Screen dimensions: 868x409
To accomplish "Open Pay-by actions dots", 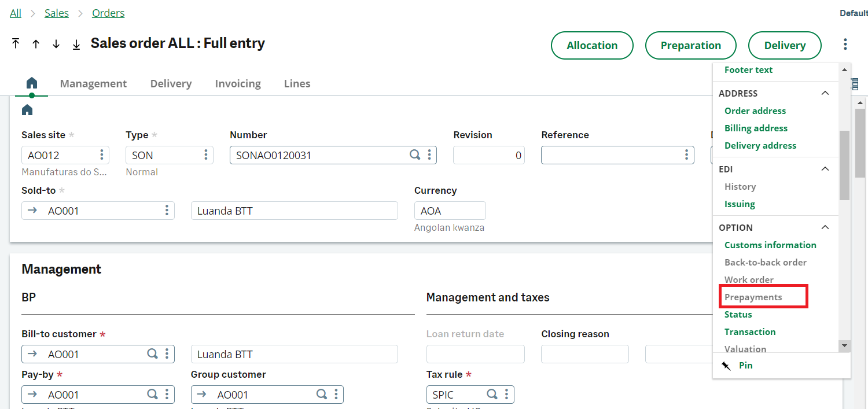I will 167,395.
